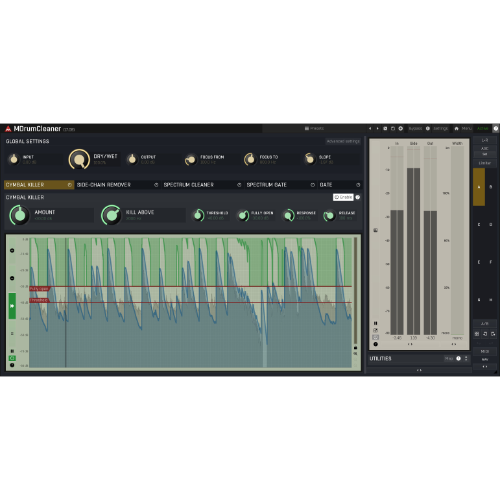Click the A/B compare button
This screenshot has height=500, width=500.
pos(485,324)
